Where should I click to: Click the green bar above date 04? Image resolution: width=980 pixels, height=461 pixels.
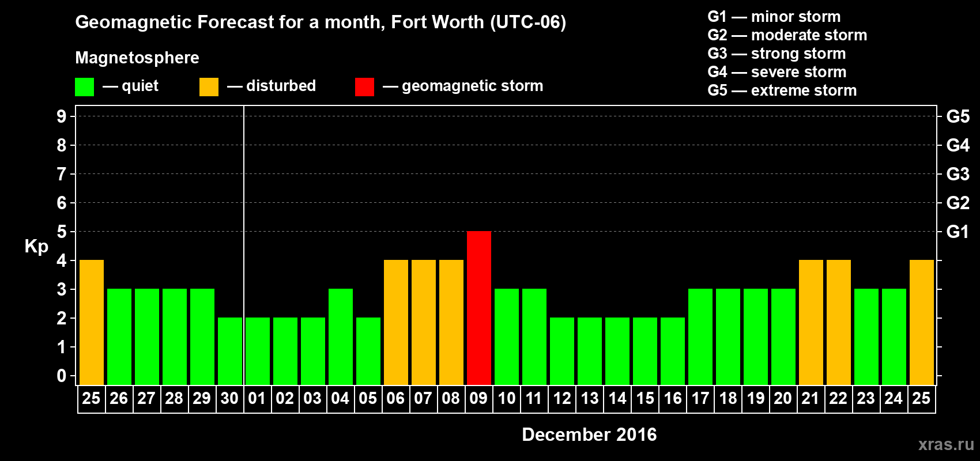[x=341, y=337]
